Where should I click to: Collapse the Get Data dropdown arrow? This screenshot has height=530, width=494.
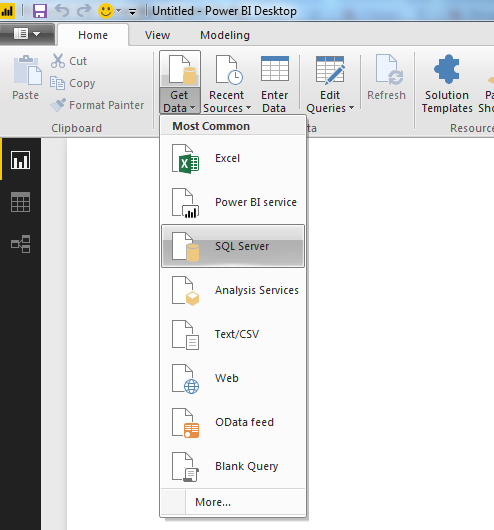tap(192, 108)
